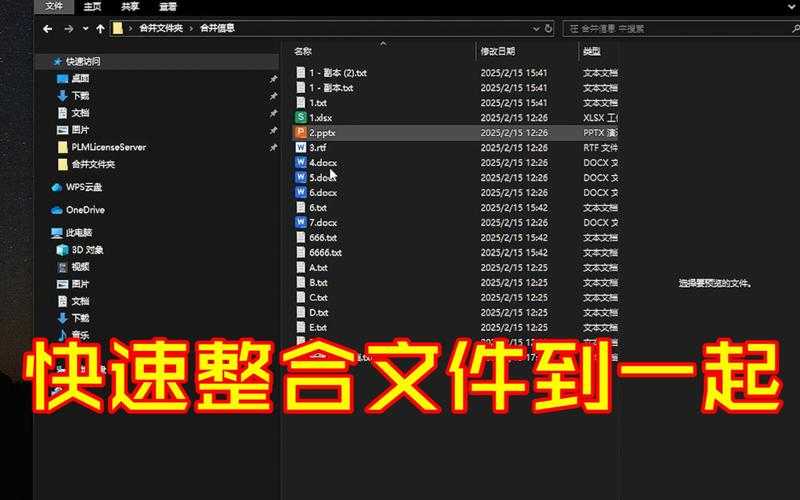
Task: Open the 文件 menu tab
Action: 56,6
